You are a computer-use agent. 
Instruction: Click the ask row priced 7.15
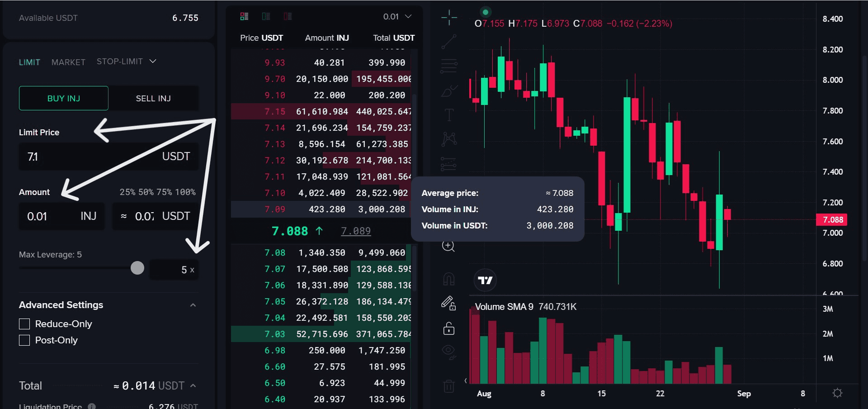click(x=322, y=111)
